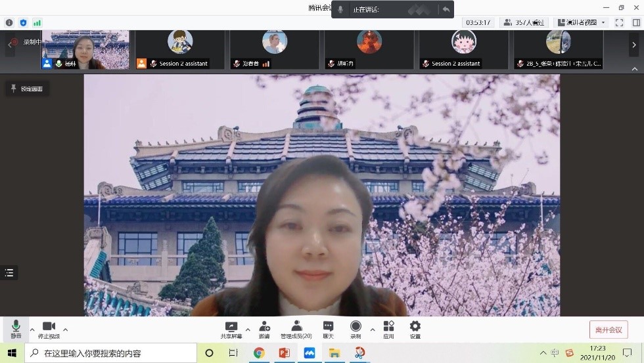This screenshot has width=644, height=363.
Task: Toggle the Record button
Action: pyautogui.click(x=356, y=329)
